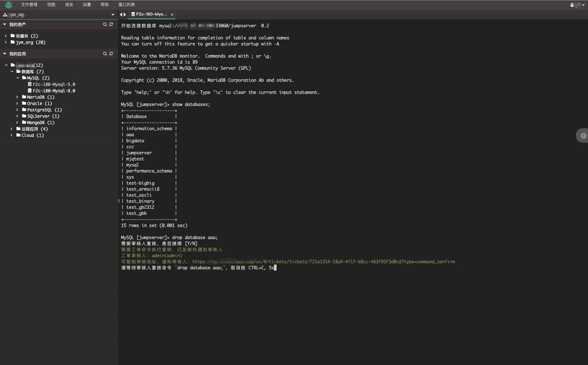Image resolution: width=588 pixels, height=365 pixels.
Task: Expand the MariaDB database group
Action: point(17,97)
